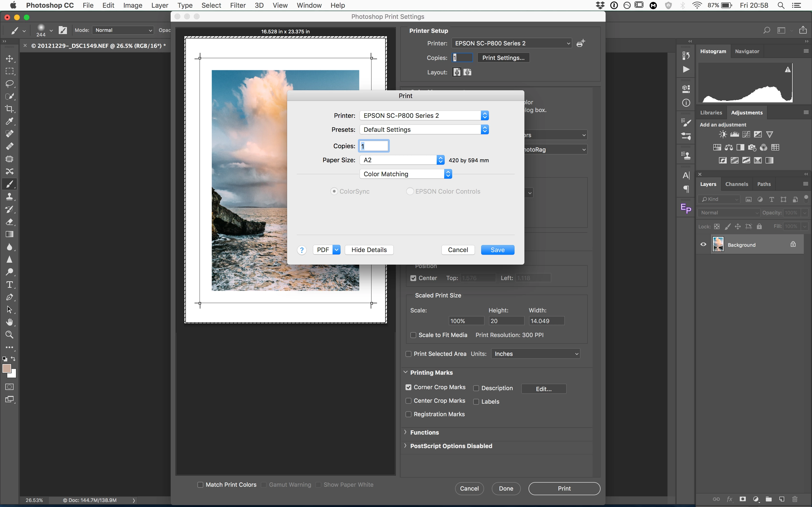Click the Save button in Print dialog
The width and height of the screenshot is (812, 507).
tap(497, 250)
